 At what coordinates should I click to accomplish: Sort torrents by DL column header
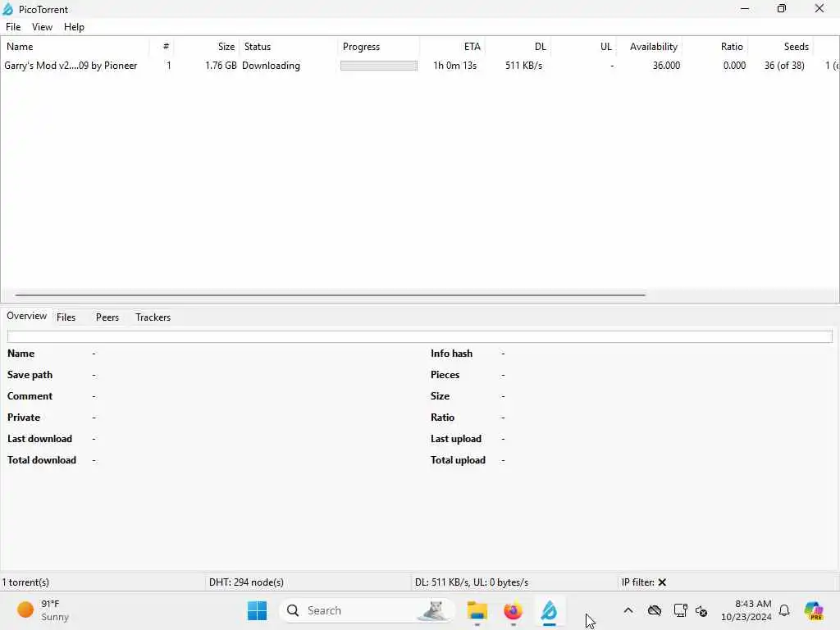518,47
